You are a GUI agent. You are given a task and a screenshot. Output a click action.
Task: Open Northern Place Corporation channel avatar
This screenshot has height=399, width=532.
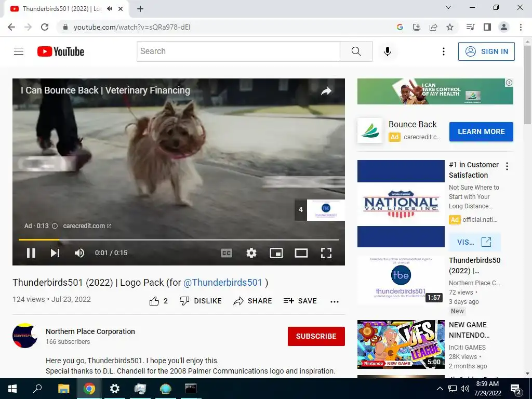pyautogui.click(x=25, y=336)
